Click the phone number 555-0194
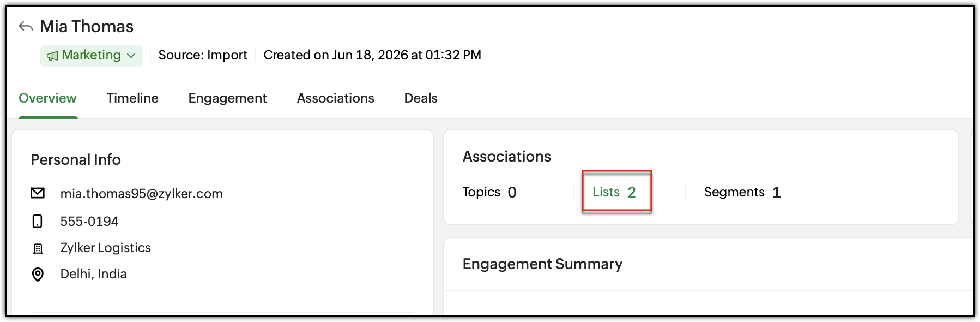The width and height of the screenshot is (980, 322). [89, 222]
